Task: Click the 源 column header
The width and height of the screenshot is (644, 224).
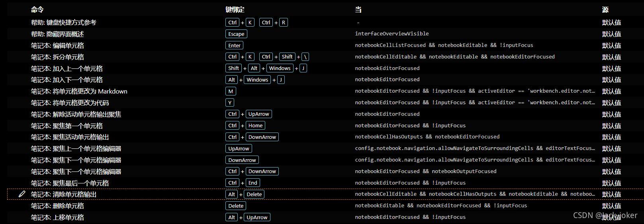Action: [605, 10]
